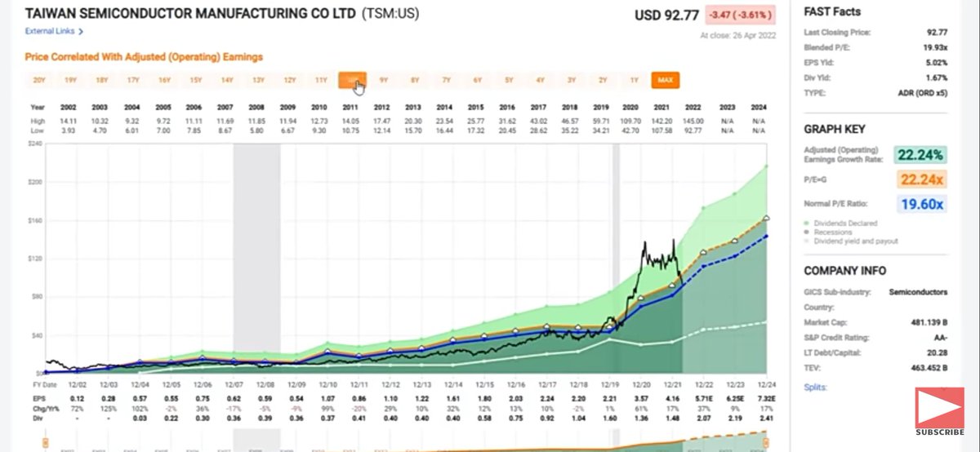Viewport: 980px width, 452px height.
Task: Show the 2Y time range
Action: 603,80
